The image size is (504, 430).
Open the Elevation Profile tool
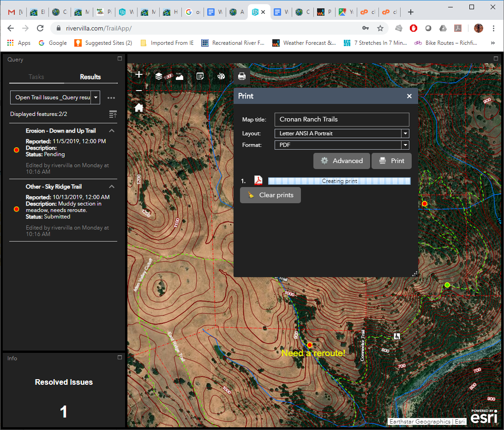point(180,76)
